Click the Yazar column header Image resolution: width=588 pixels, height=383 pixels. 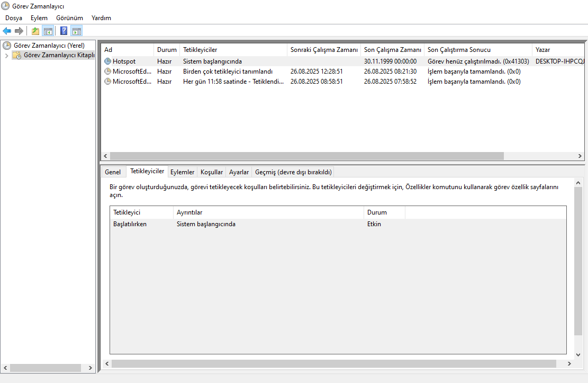(558, 50)
